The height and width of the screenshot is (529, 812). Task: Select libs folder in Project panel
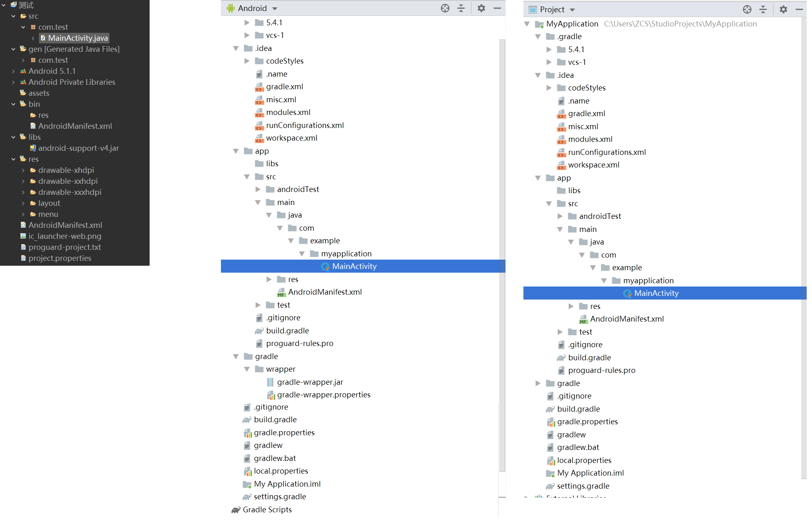tap(569, 190)
